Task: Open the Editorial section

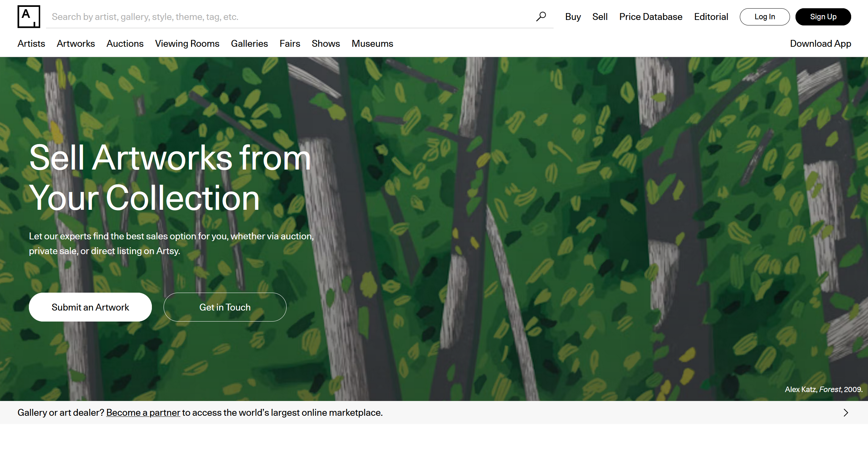Action: (711, 17)
